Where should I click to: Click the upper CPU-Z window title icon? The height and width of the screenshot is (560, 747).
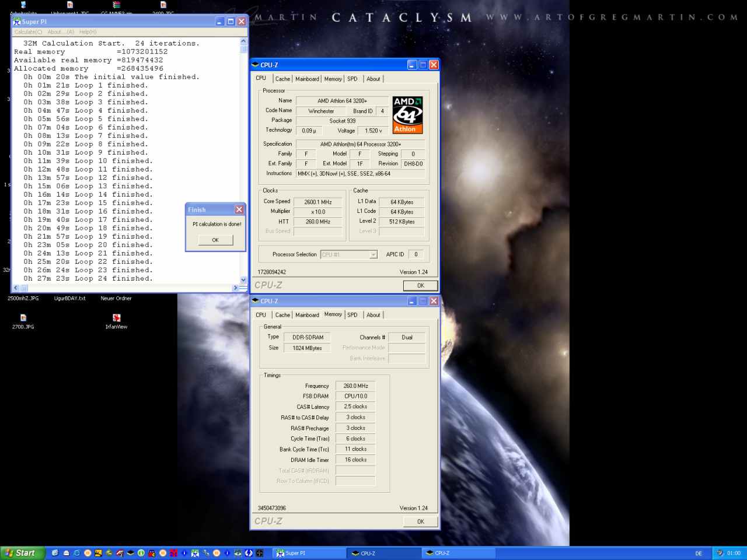click(x=255, y=65)
